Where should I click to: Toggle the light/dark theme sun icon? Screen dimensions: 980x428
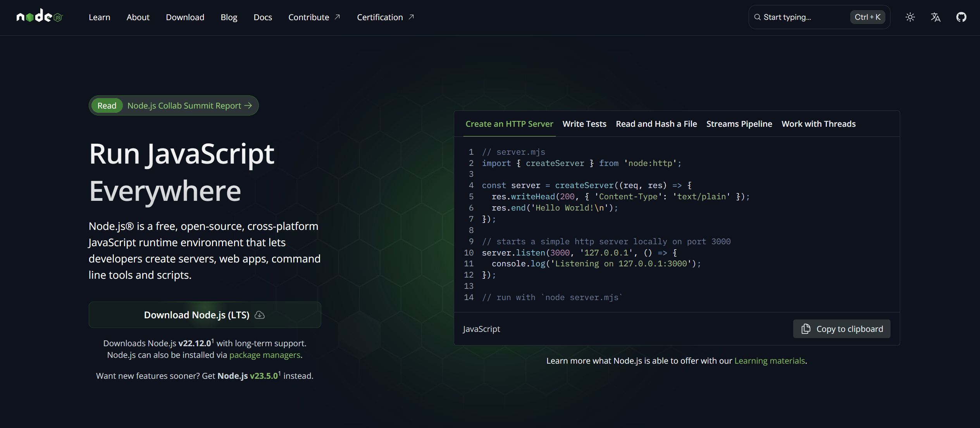(910, 17)
